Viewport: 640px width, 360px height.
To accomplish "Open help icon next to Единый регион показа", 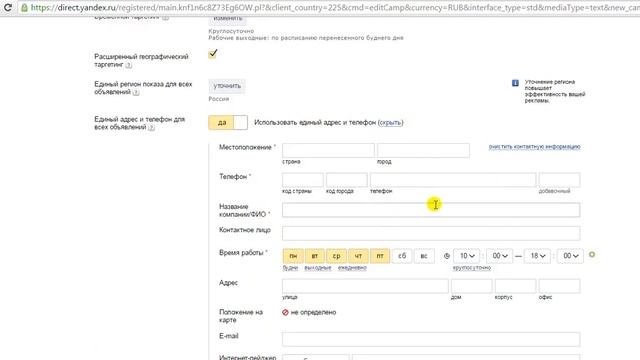I will coord(136,92).
